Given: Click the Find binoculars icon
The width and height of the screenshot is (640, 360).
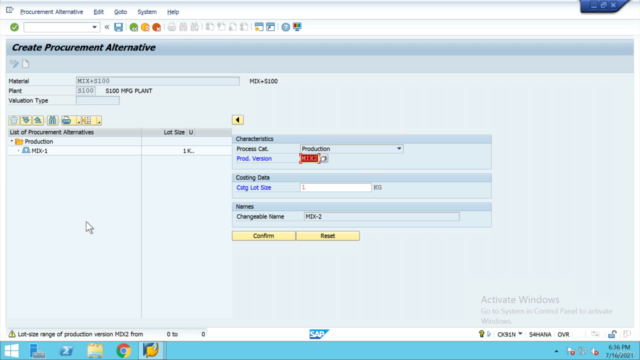Looking at the screenshot, I should tap(183, 27).
